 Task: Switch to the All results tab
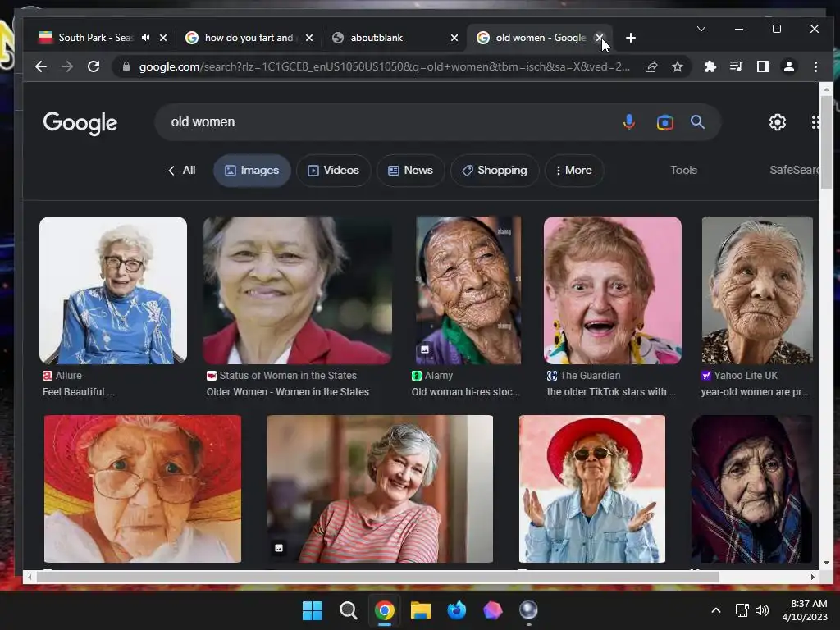tap(182, 171)
